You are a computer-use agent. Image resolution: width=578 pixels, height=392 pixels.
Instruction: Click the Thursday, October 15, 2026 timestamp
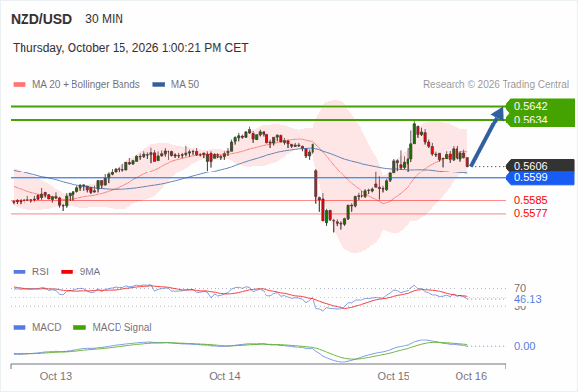pyautogui.click(x=130, y=48)
